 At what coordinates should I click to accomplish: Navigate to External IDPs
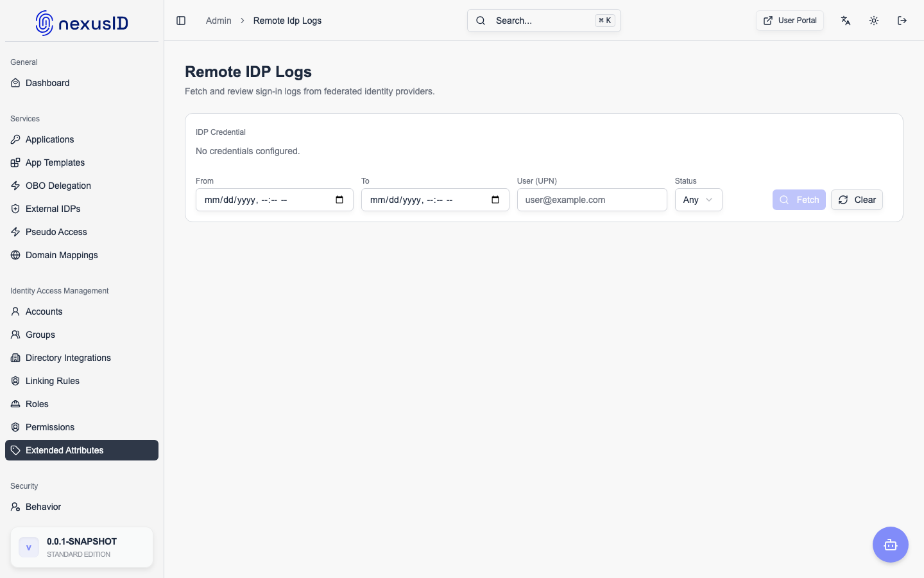[x=81, y=209]
